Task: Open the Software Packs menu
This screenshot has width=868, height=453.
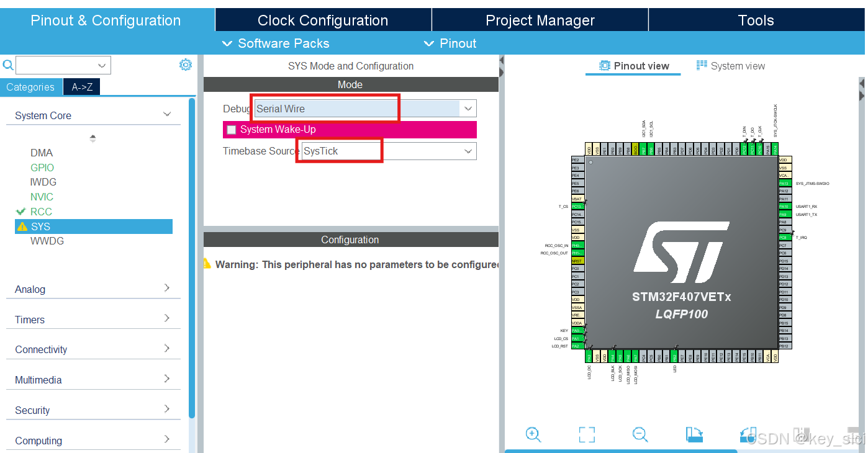Action: point(276,43)
